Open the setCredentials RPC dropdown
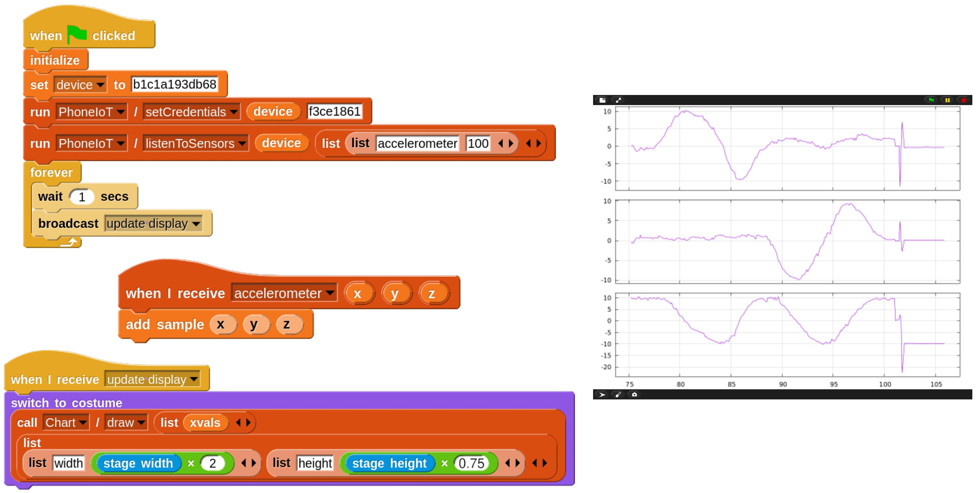The width and height of the screenshot is (980, 493). pos(234,112)
